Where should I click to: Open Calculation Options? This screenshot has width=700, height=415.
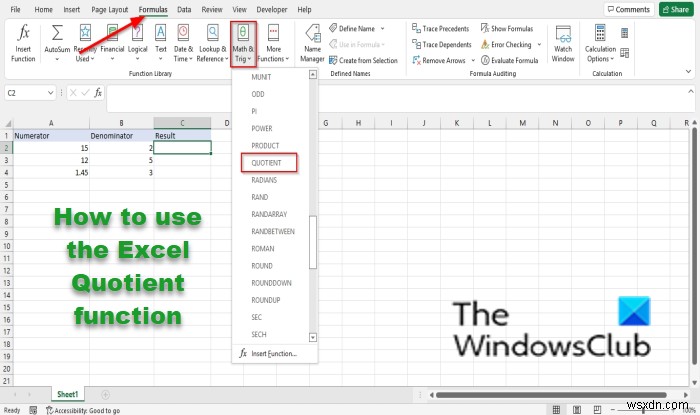point(600,43)
